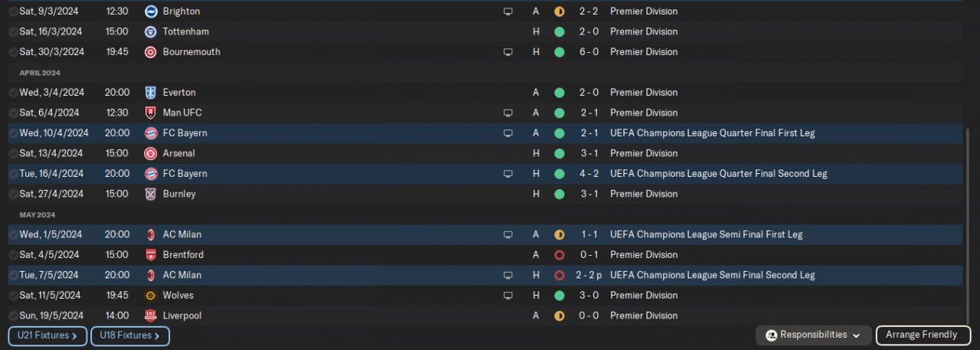
Task: Click the Liverpool club badge icon
Action: 150,316
